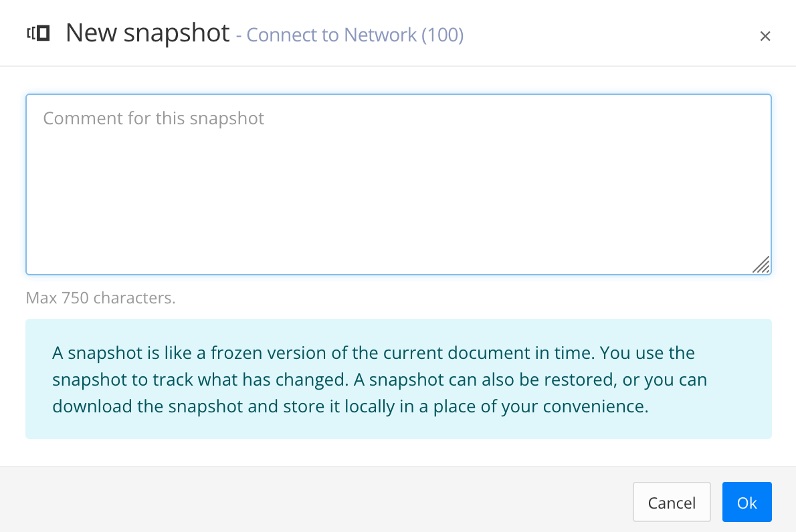
Task: Click the Cancel button in the footer
Action: click(x=671, y=502)
